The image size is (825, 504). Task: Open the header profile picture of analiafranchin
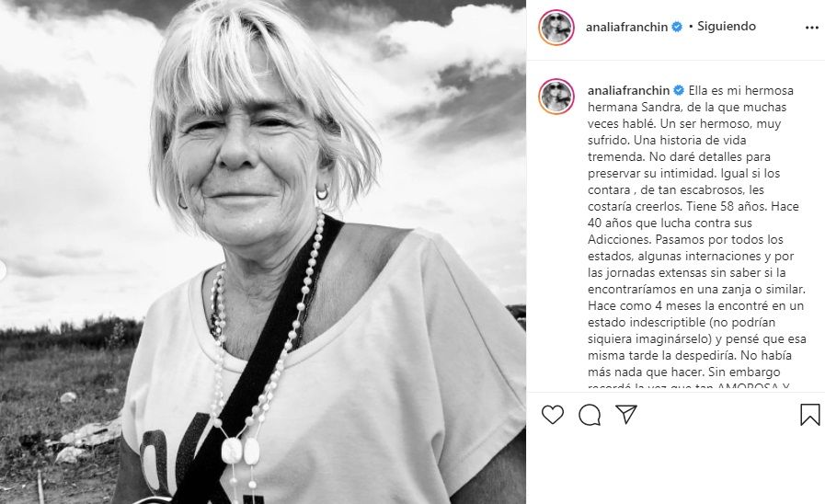click(x=556, y=28)
